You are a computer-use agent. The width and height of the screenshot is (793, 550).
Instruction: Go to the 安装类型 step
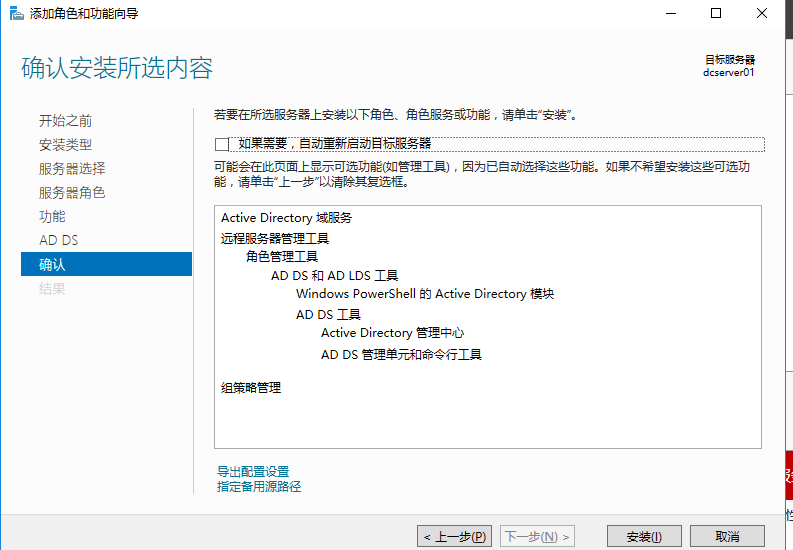[66, 145]
